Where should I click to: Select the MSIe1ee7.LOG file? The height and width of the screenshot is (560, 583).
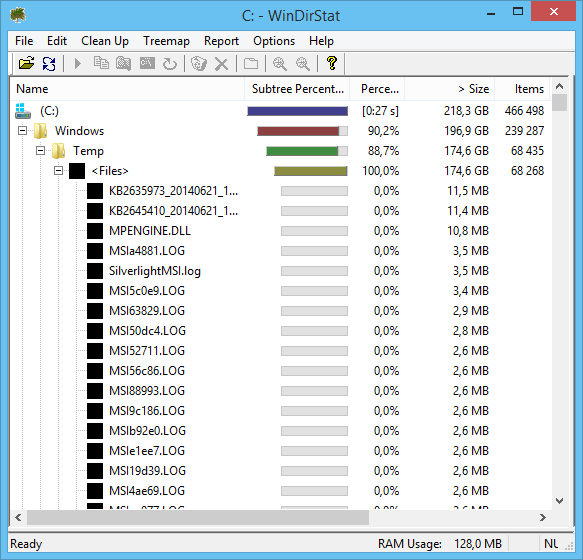(x=147, y=451)
